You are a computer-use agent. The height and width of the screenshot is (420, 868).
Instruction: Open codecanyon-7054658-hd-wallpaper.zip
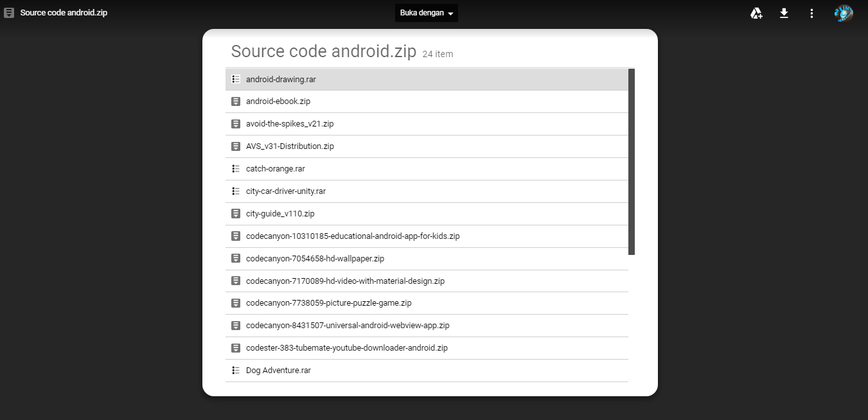point(315,258)
